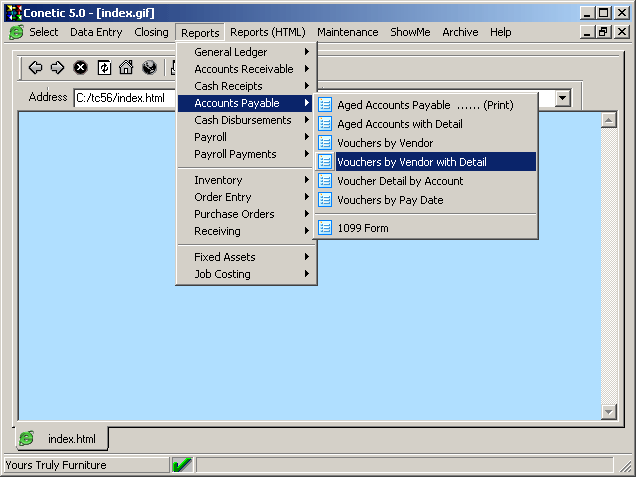Click the Back arrow toolbar icon
Image resolution: width=636 pixels, height=477 pixels.
pyautogui.click(x=35, y=68)
